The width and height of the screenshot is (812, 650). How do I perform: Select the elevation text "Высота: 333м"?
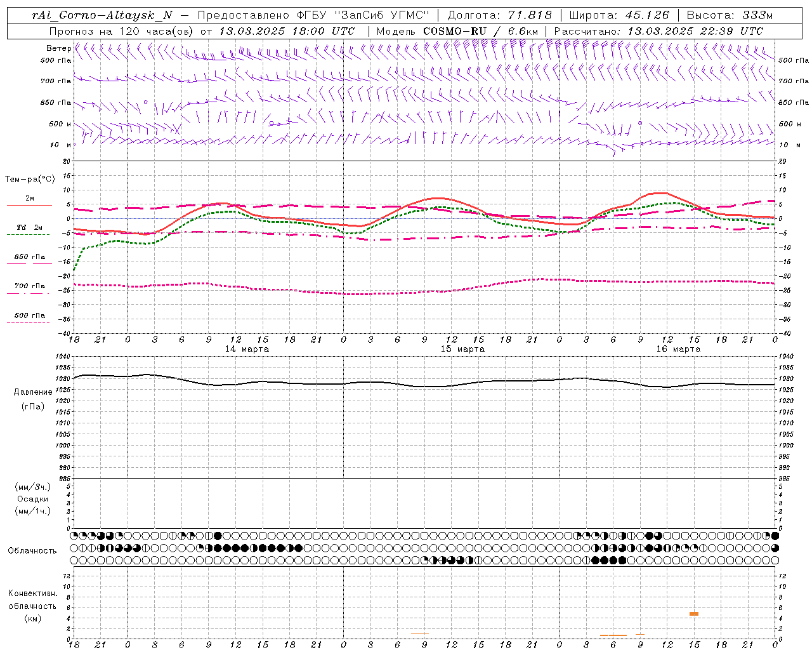point(730,15)
